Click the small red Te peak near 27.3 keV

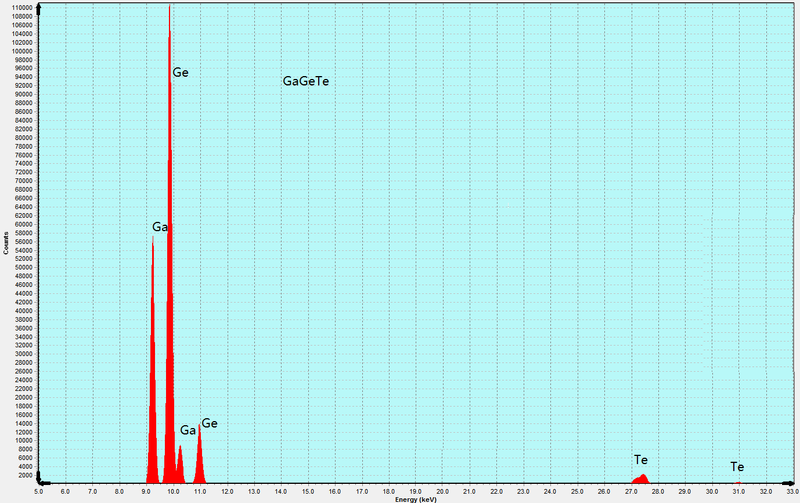point(641,479)
